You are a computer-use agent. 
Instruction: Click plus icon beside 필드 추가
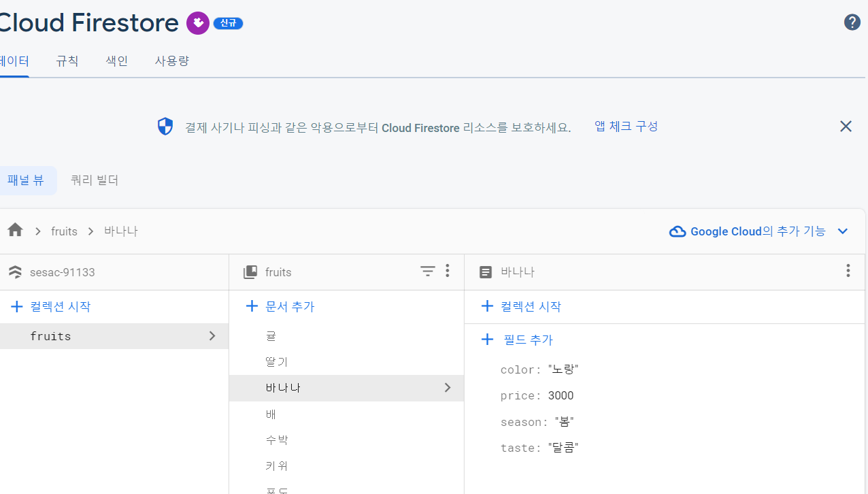click(487, 339)
